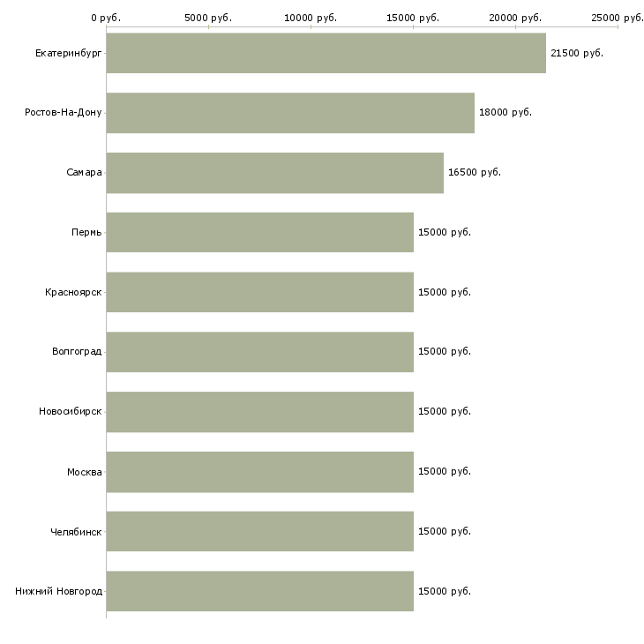Click the 0 руб. axis tick label
This screenshot has width=644, height=644.
coord(106,18)
